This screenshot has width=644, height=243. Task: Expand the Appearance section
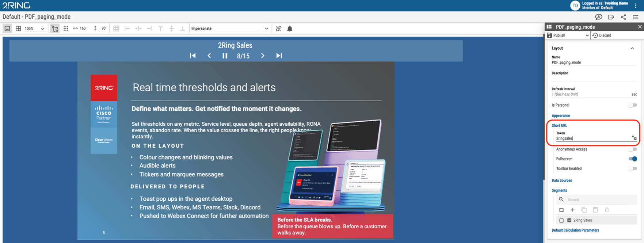point(561,115)
